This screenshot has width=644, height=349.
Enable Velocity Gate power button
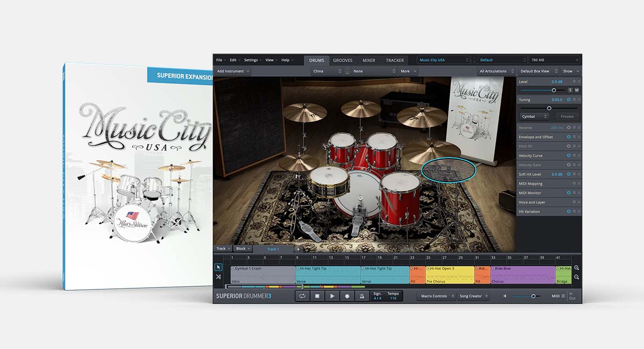[x=568, y=165]
